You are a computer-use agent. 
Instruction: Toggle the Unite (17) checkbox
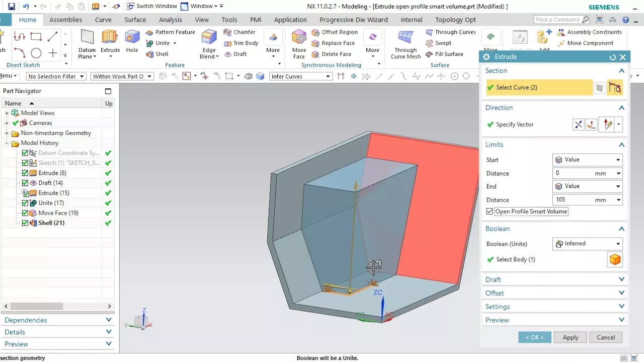click(25, 203)
